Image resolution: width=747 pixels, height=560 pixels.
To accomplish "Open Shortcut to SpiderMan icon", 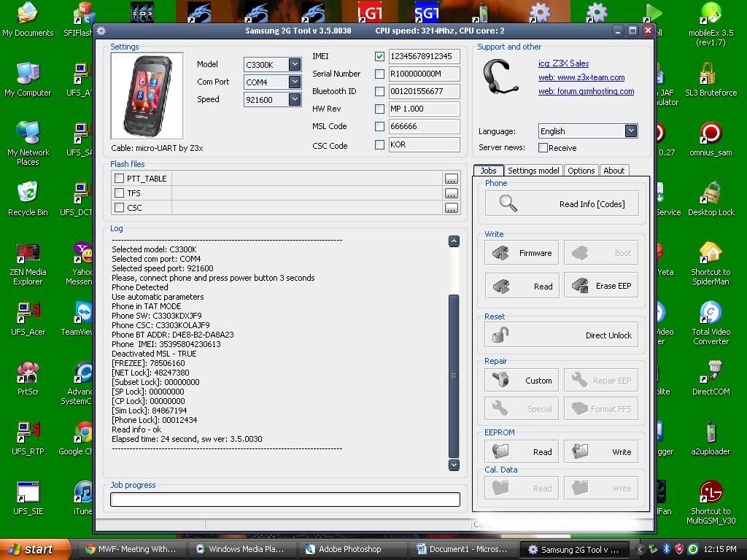I will tap(711, 264).
